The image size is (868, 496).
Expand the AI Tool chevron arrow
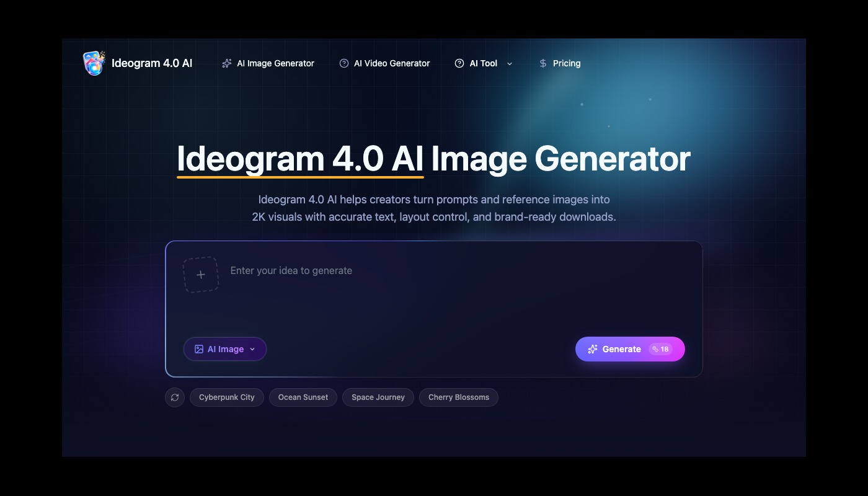click(510, 63)
